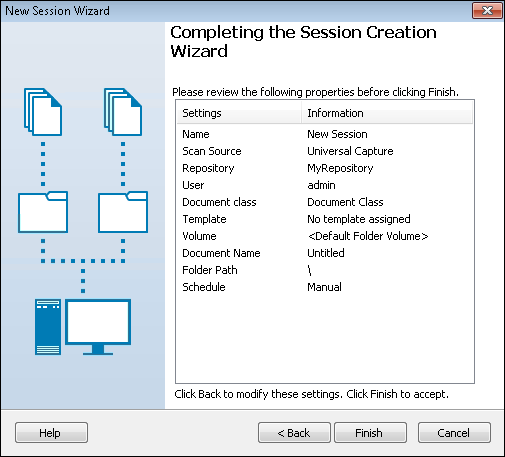
Task: Click the right folder icon
Action: tap(123, 212)
